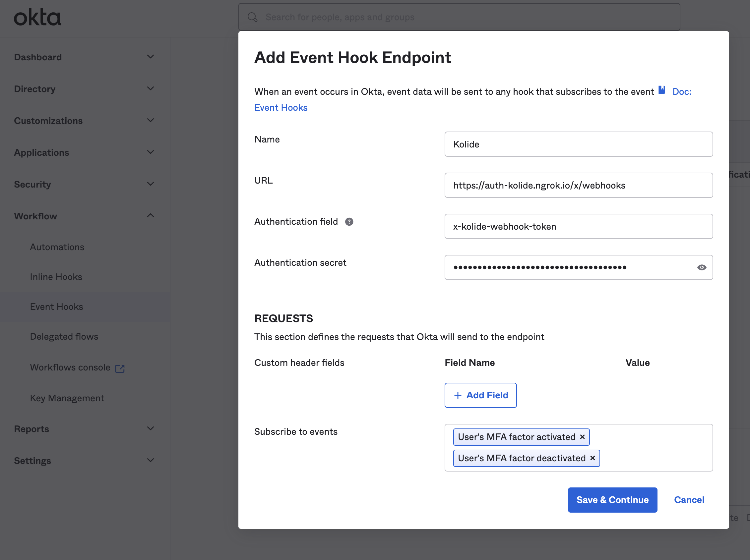Open Key Management in the sidebar
The image size is (750, 560).
(67, 398)
